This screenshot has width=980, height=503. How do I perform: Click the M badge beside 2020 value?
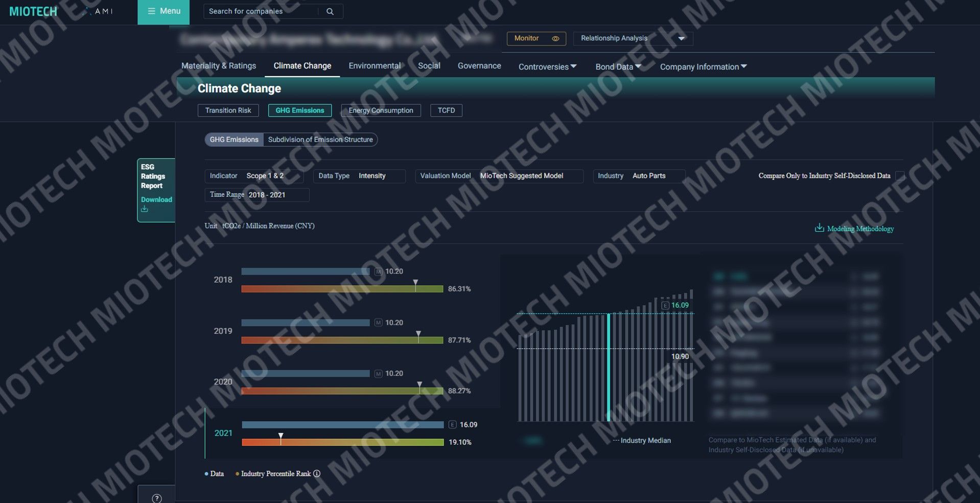[379, 374]
